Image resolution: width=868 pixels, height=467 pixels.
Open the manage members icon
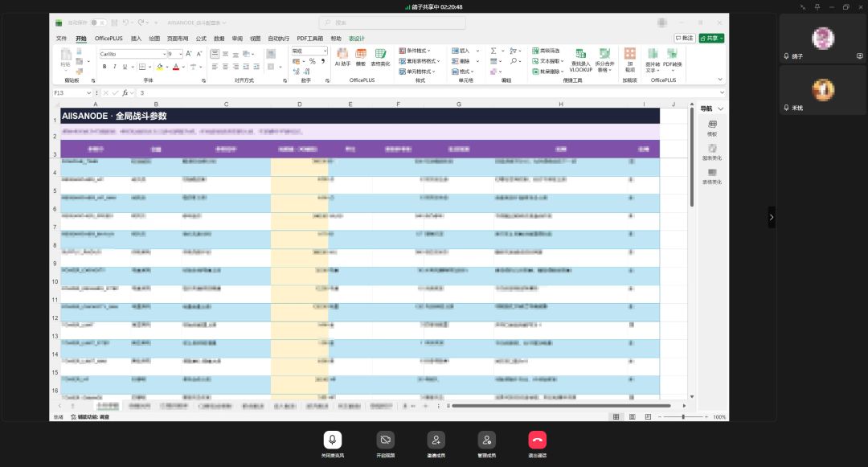[486, 440]
